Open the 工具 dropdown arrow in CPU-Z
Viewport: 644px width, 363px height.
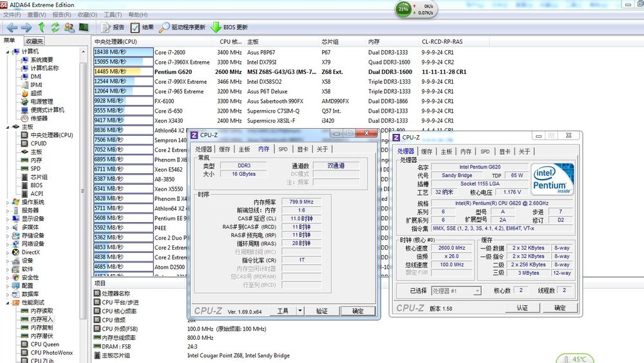(x=300, y=311)
